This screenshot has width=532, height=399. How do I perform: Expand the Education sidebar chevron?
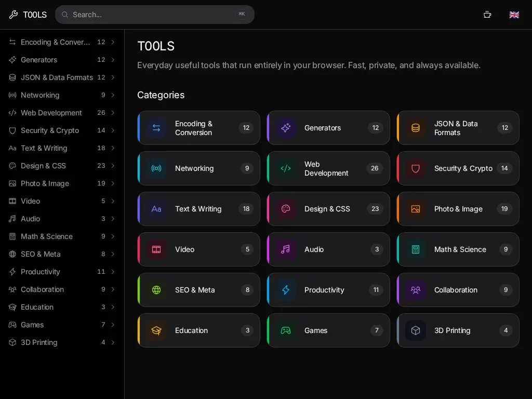coord(113,307)
